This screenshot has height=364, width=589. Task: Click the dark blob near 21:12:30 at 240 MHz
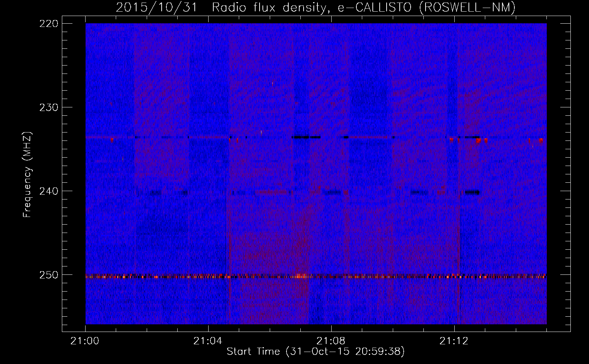(472, 192)
